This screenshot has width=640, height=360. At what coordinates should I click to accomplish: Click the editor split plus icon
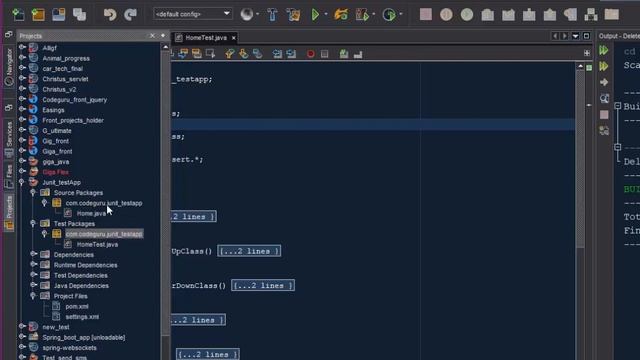(x=587, y=53)
